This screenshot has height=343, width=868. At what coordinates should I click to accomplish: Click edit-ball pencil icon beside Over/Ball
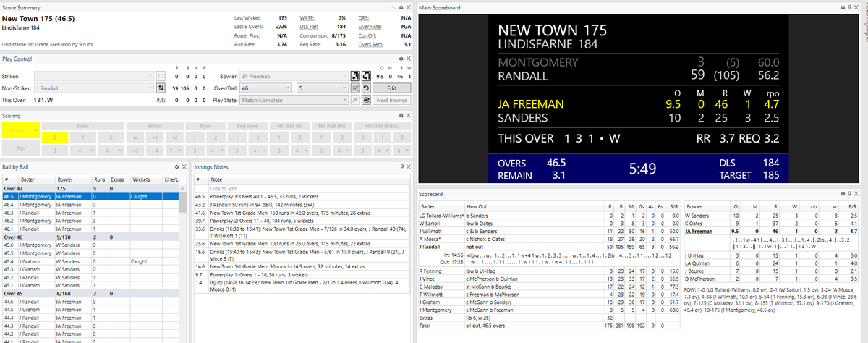(x=355, y=88)
